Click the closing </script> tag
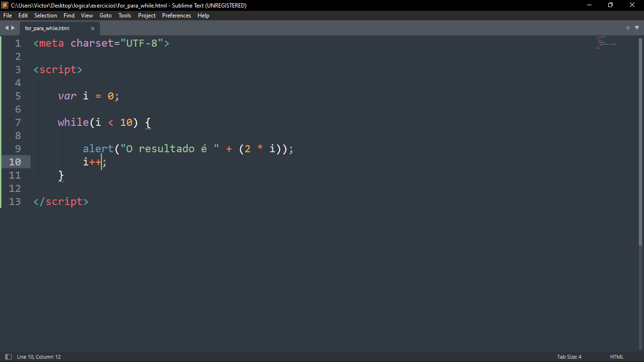 click(x=61, y=202)
